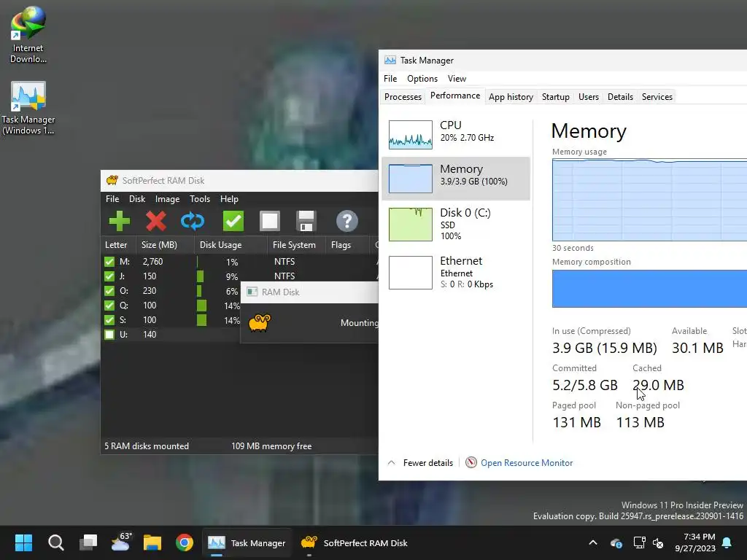The height and width of the screenshot is (560, 747).
Task: Click the Task Manager title bar icon
Action: pyautogui.click(x=390, y=60)
